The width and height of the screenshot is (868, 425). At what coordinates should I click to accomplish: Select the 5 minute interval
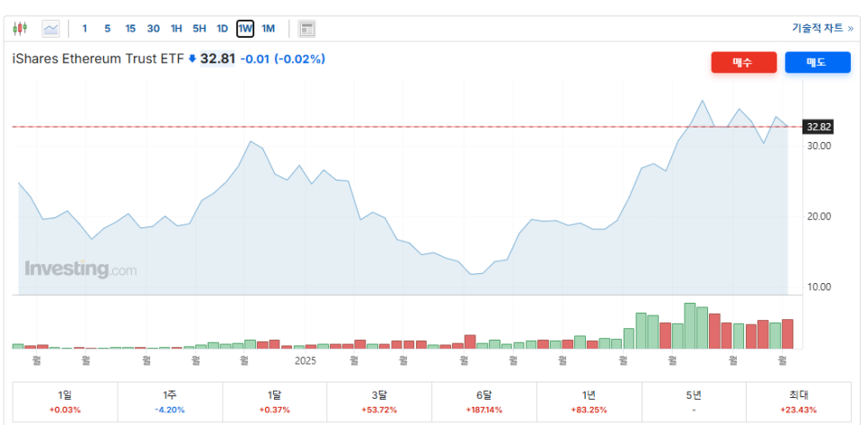click(108, 29)
